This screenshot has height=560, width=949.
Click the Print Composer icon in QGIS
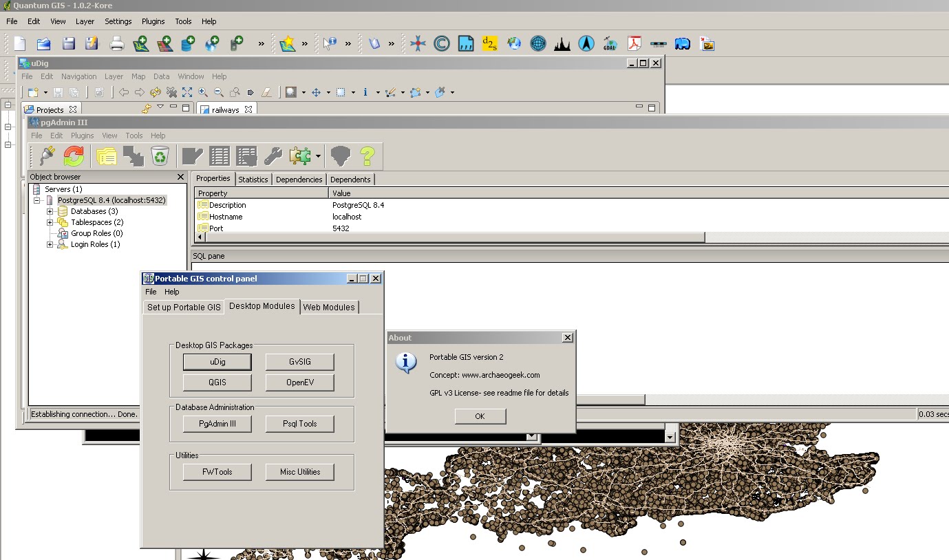[117, 44]
